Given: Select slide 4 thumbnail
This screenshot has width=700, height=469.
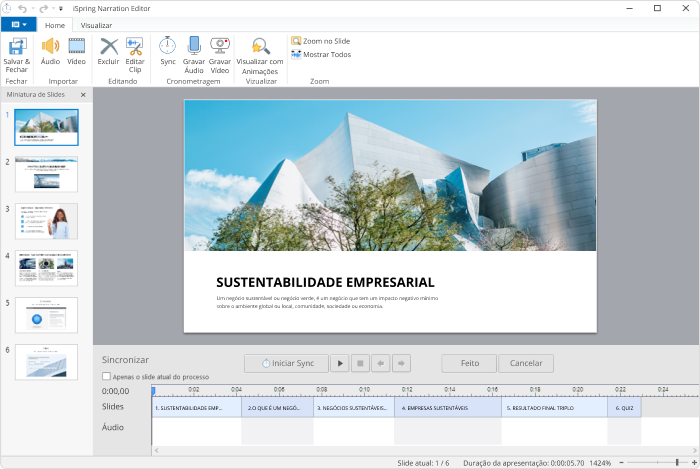Looking at the screenshot, I should (x=46, y=268).
